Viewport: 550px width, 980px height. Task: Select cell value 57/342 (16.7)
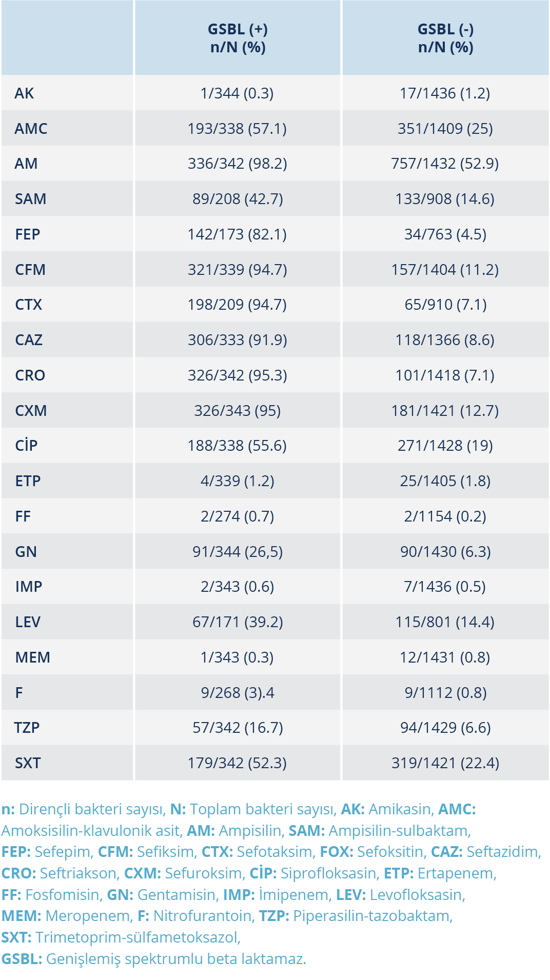pyautogui.click(x=237, y=728)
